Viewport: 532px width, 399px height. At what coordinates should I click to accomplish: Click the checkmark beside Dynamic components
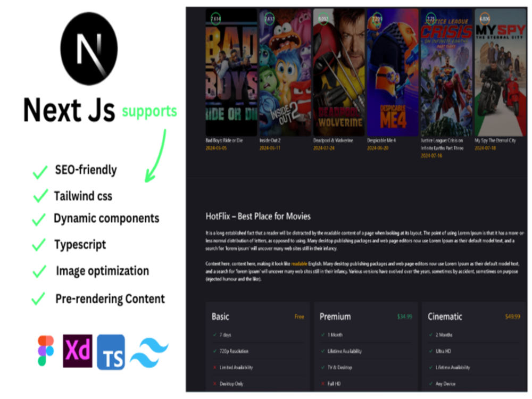[39, 219]
